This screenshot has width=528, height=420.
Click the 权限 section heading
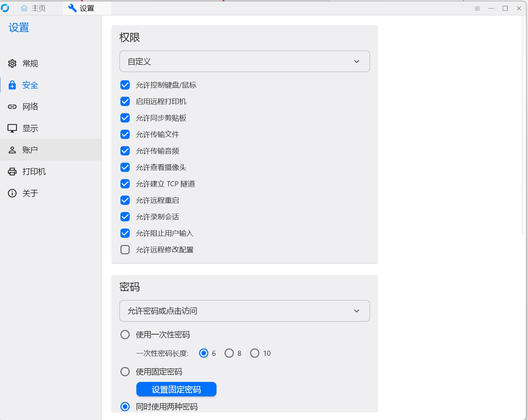point(130,37)
